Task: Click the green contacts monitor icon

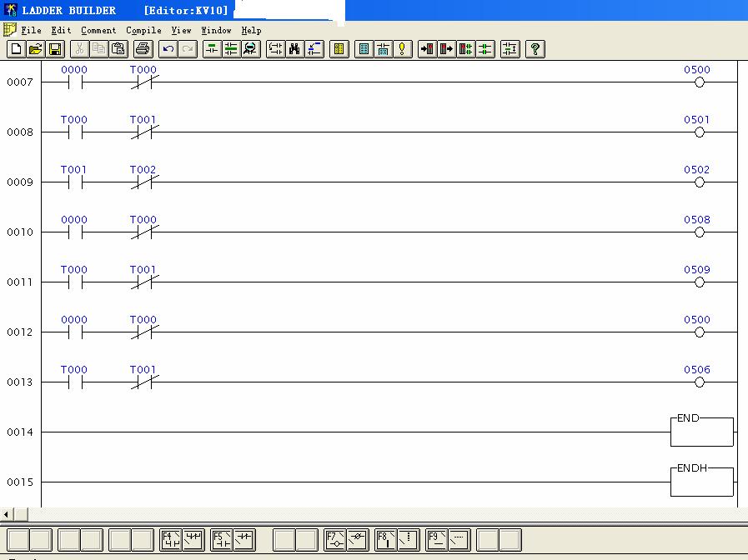Action: coord(485,49)
